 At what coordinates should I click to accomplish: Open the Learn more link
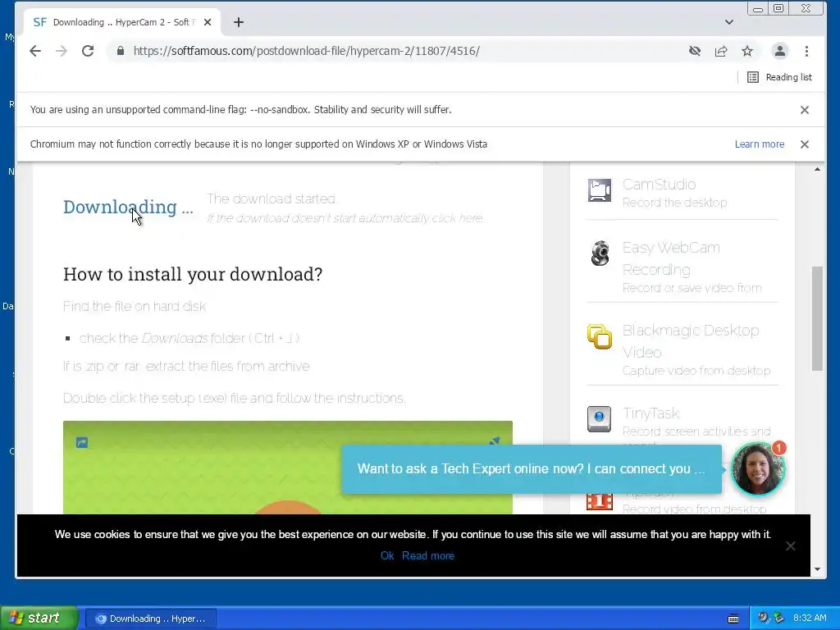[759, 144]
